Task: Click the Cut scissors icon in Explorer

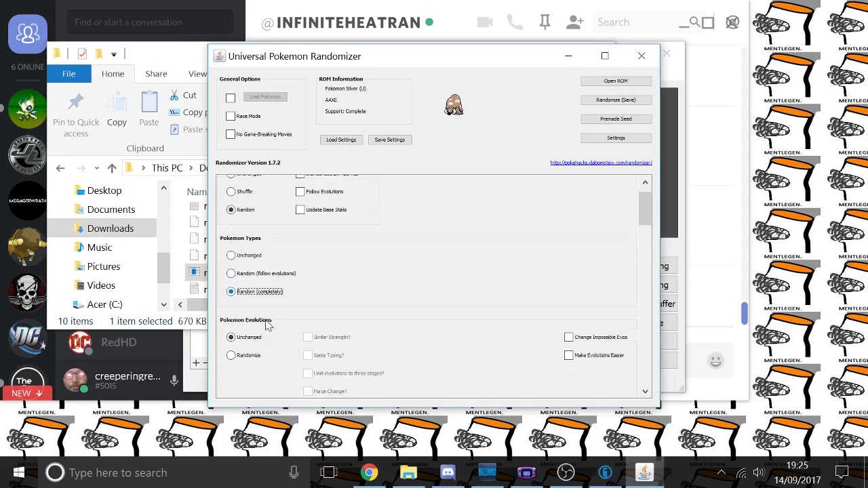Action: click(174, 96)
